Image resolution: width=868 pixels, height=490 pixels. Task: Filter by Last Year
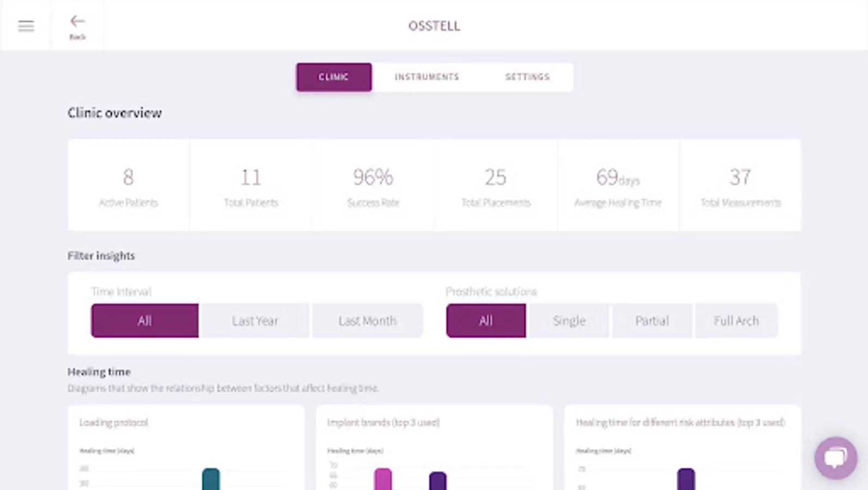(x=255, y=321)
